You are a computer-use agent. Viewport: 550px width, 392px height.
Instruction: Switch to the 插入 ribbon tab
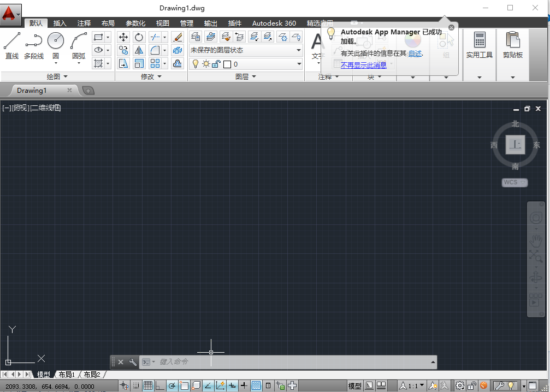60,23
